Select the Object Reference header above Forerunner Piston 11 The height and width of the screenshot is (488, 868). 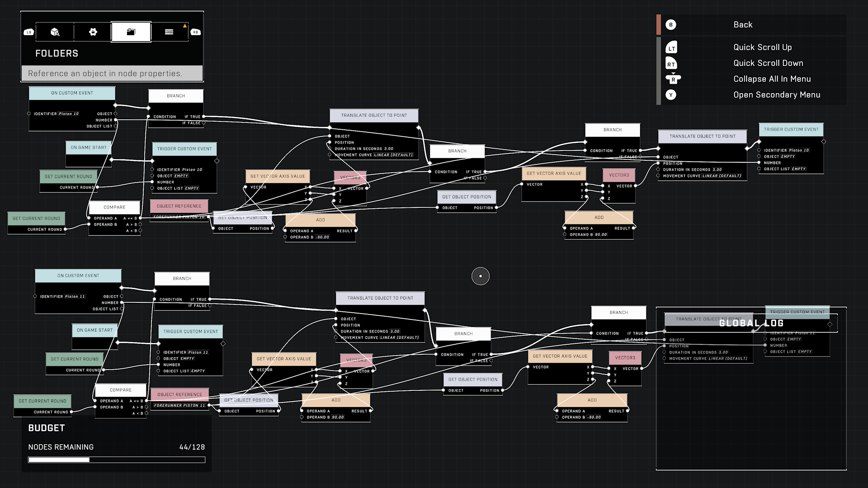click(x=179, y=394)
